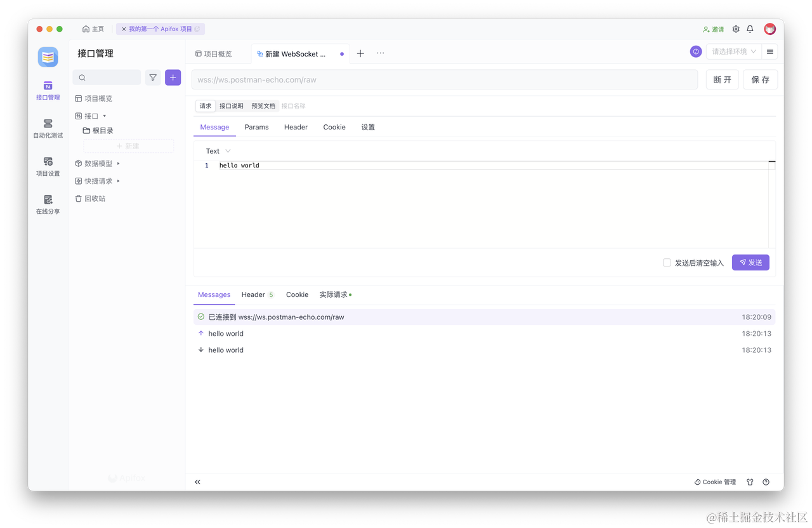Screen dimensions: 812x528
Task: Click the WebSocket URL address field
Action: pos(445,80)
